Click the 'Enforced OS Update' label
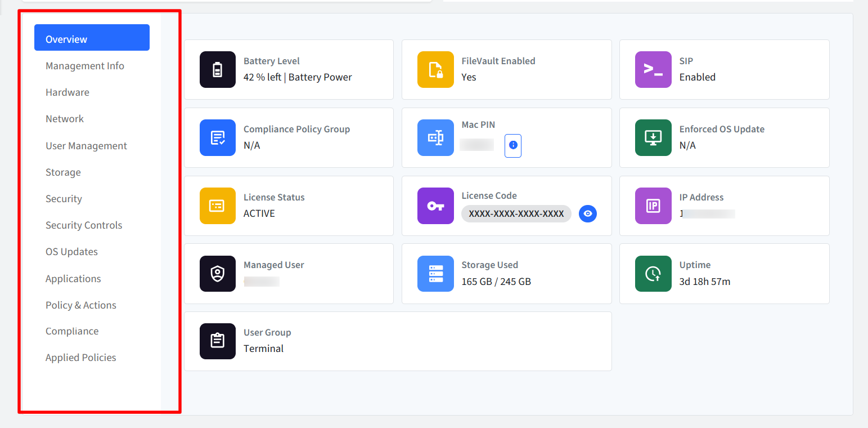The width and height of the screenshot is (868, 428). 722,129
